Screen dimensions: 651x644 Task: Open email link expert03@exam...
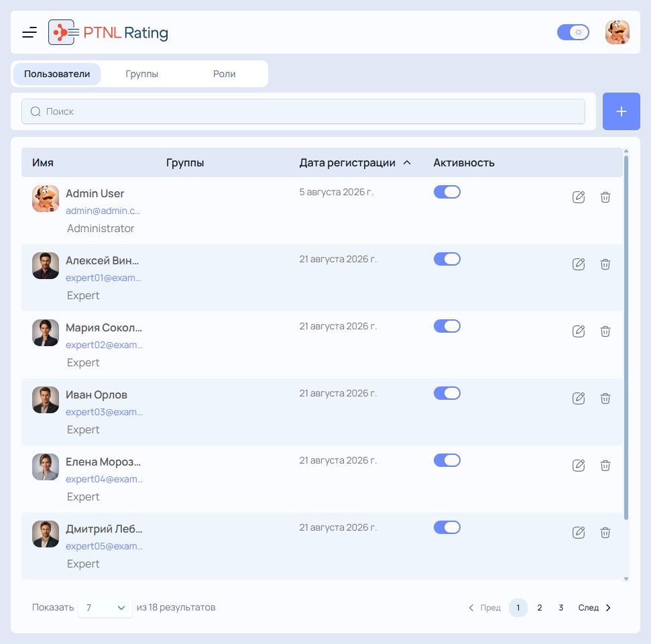[104, 412]
